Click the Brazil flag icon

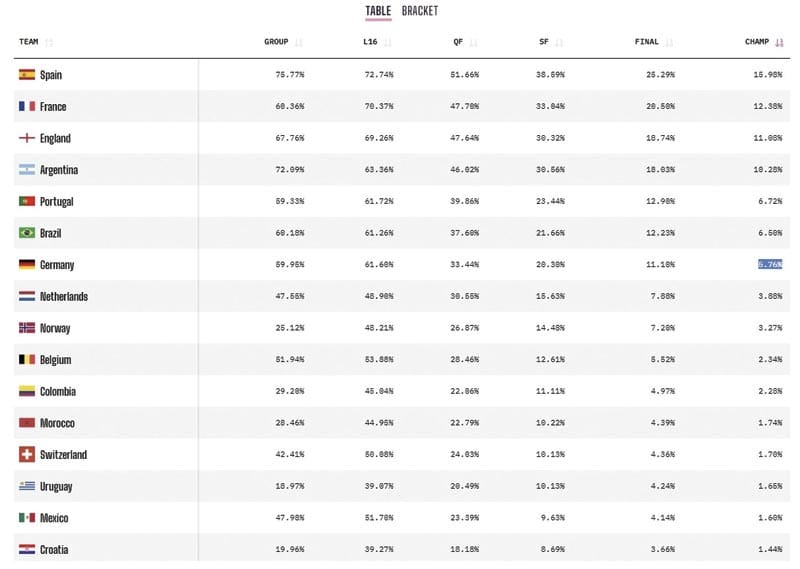coord(27,233)
